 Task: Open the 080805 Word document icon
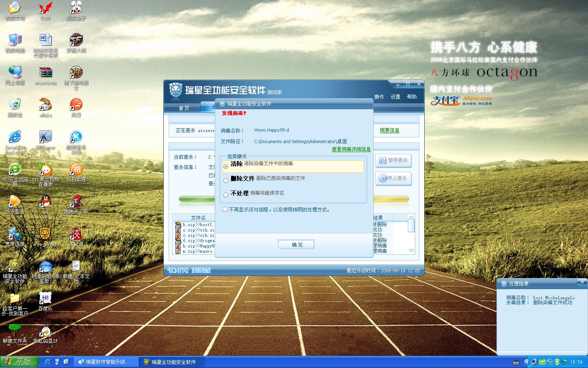pyautogui.click(x=45, y=46)
